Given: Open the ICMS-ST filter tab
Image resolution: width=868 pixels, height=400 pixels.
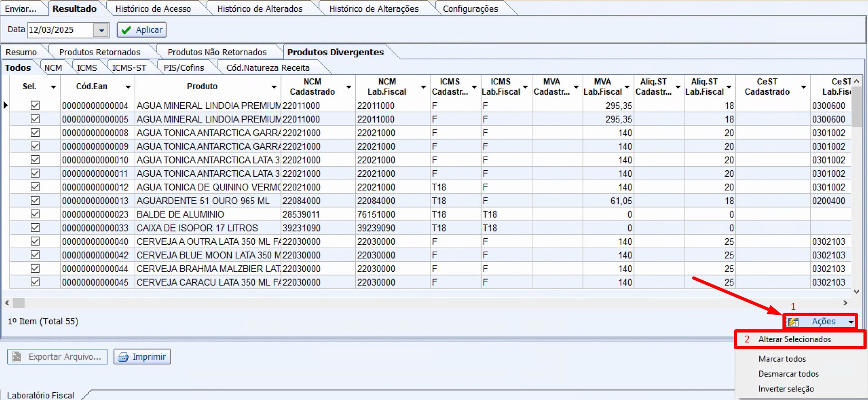Looking at the screenshot, I should click(x=129, y=68).
